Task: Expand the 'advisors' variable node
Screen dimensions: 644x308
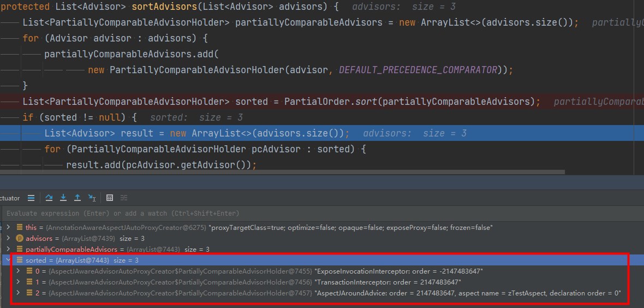Action: click(8, 238)
